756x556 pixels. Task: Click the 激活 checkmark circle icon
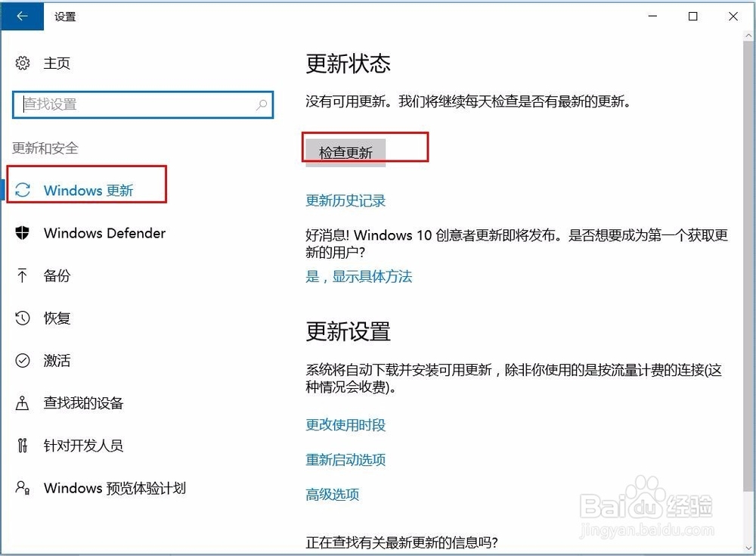(23, 361)
